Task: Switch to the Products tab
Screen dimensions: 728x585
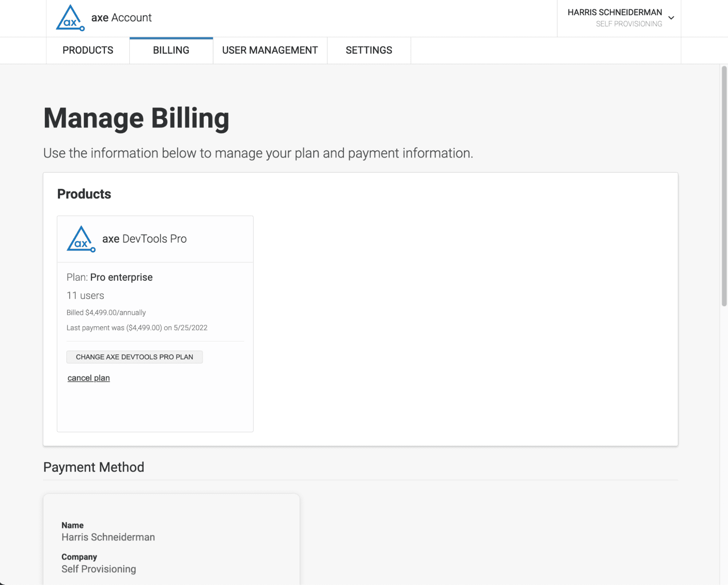Action: [88, 50]
